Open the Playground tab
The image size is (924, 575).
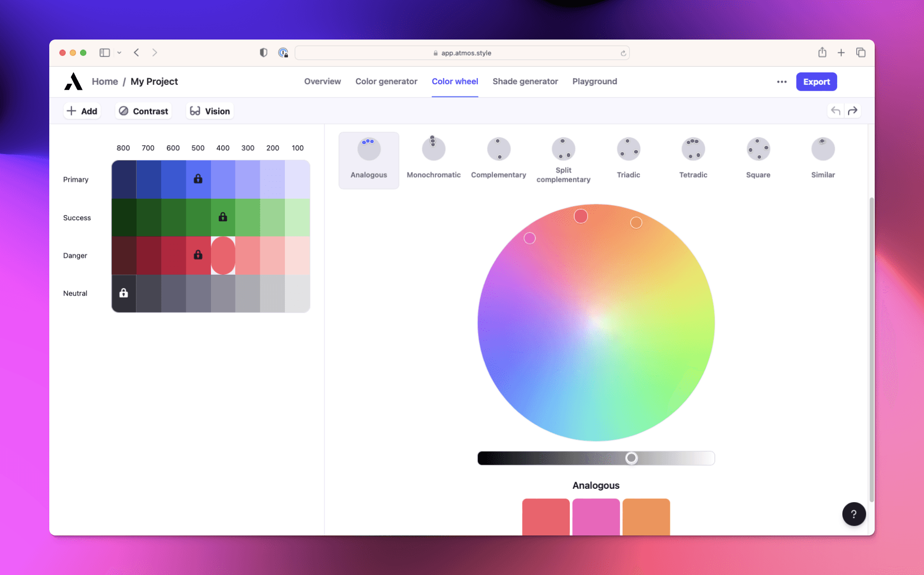click(594, 81)
